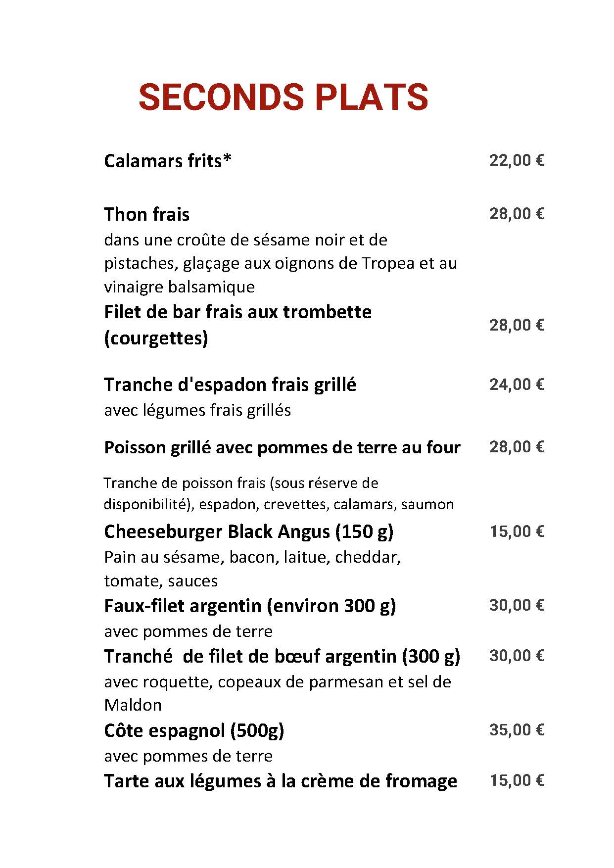Select Cheeseburger Black Angus (150 g)
The image size is (614, 868).
(x=249, y=531)
